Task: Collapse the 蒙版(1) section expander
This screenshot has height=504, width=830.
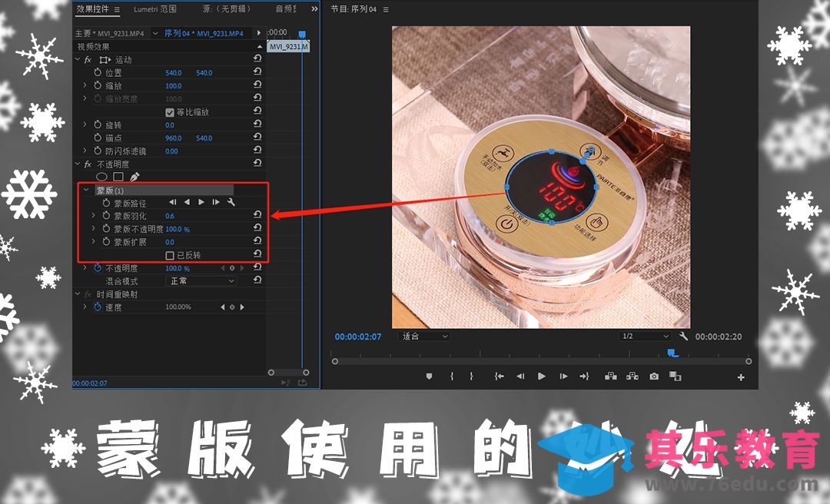Action: point(85,190)
